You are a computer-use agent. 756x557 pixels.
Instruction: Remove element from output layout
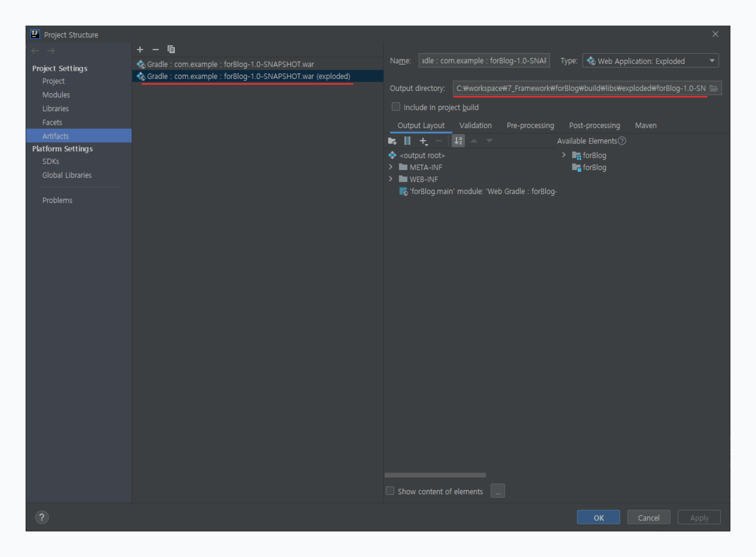click(438, 141)
